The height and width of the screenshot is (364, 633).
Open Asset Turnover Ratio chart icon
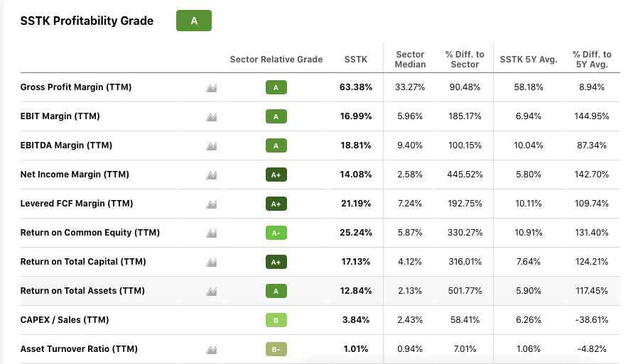(x=211, y=349)
